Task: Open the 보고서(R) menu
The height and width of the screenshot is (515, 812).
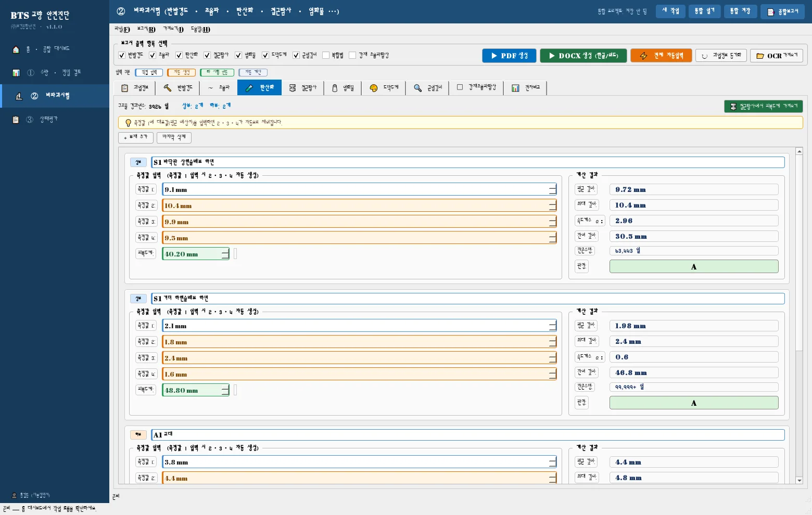Action: click(146, 29)
